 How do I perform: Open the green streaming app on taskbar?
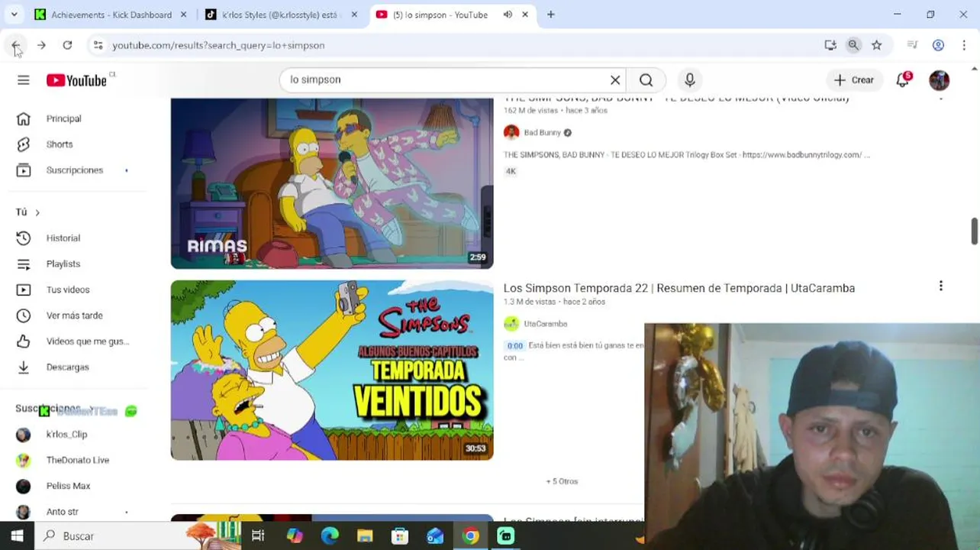tap(506, 536)
